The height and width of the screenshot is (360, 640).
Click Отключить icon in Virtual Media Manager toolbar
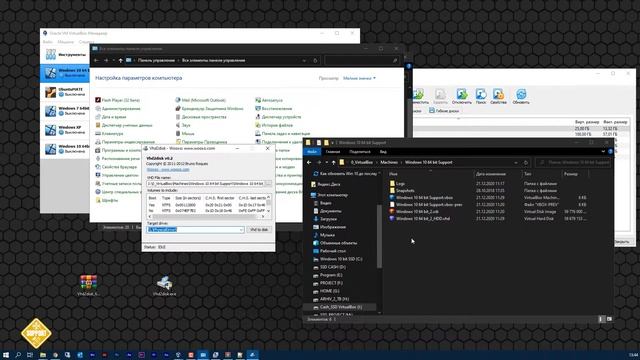point(462,96)
